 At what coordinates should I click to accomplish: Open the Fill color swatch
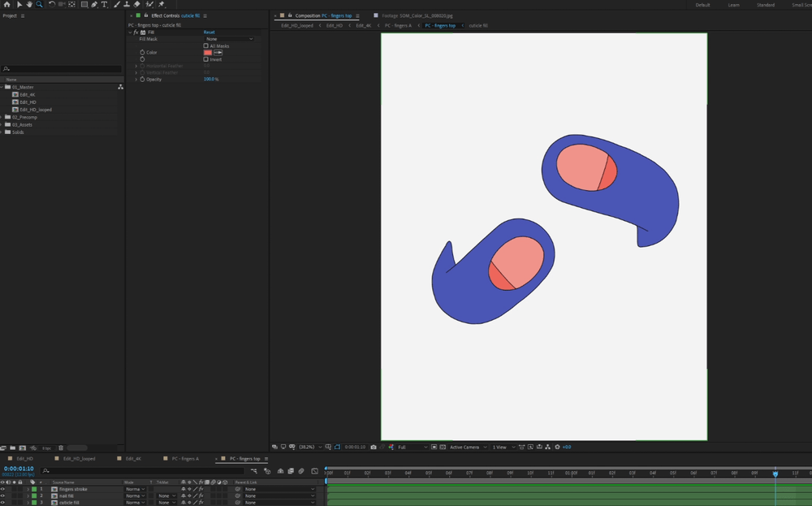(x=207, y=52)
